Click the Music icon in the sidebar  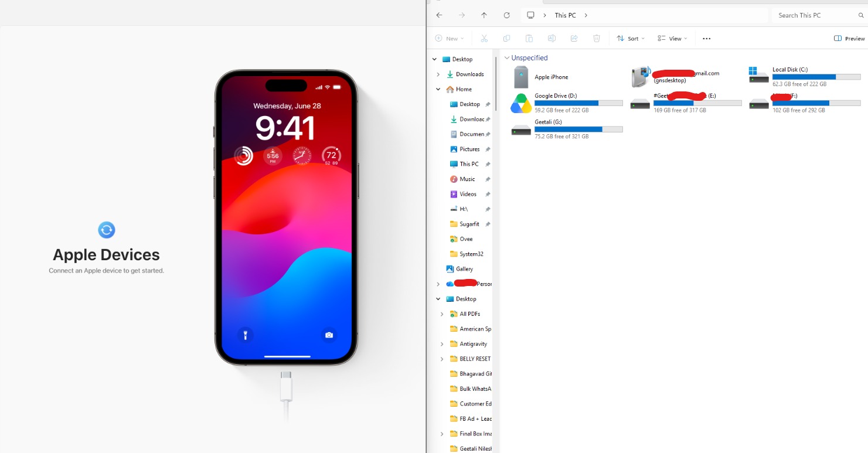click(454, 179)
